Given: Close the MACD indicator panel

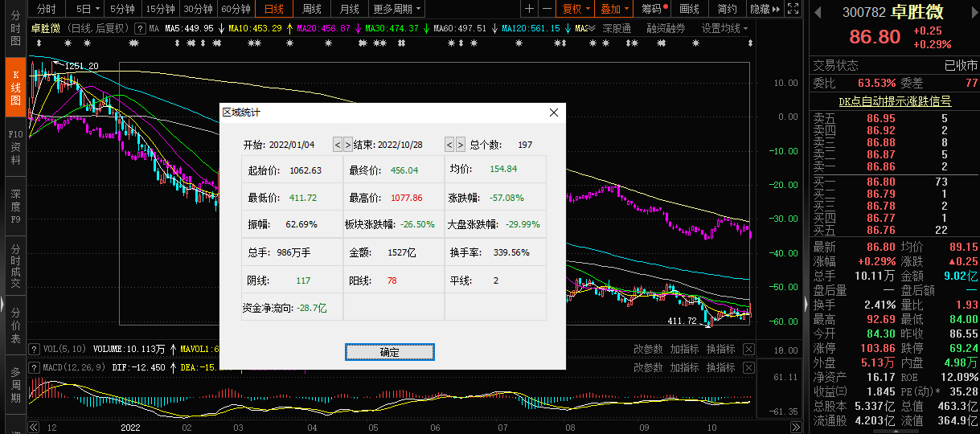Looking at the screenshot, I should (748, 368).
